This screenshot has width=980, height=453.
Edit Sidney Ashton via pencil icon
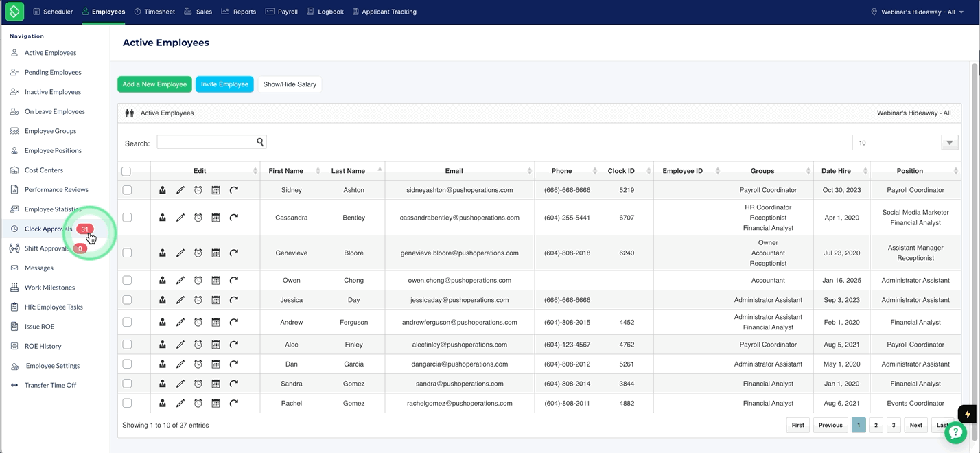[180, 190]
